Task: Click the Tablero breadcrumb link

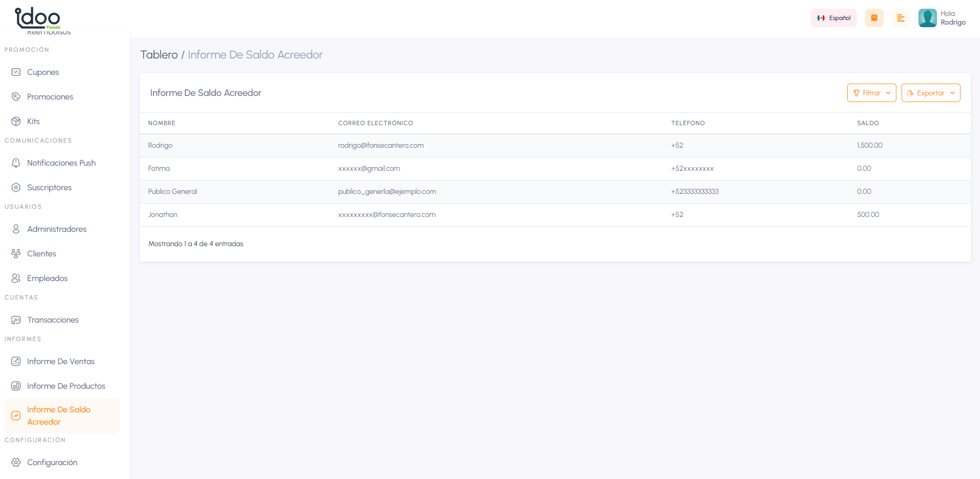Action: point(159,55)
